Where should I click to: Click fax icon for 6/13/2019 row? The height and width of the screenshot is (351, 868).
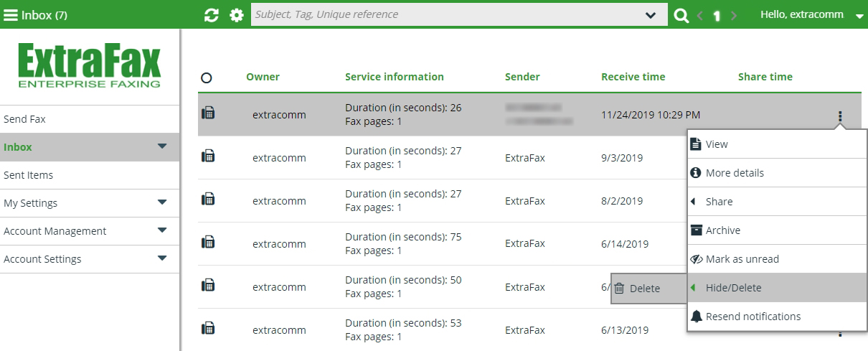208,328
